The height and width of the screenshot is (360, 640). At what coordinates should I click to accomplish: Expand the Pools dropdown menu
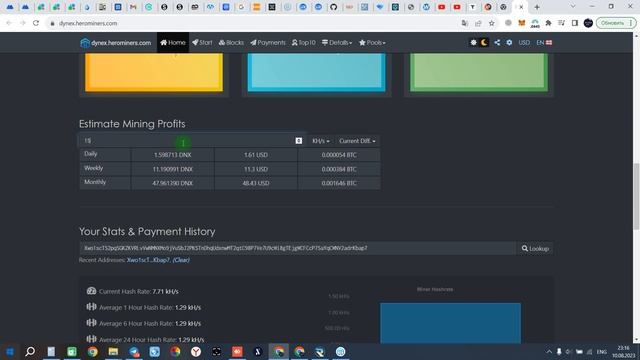coord(372,42)
